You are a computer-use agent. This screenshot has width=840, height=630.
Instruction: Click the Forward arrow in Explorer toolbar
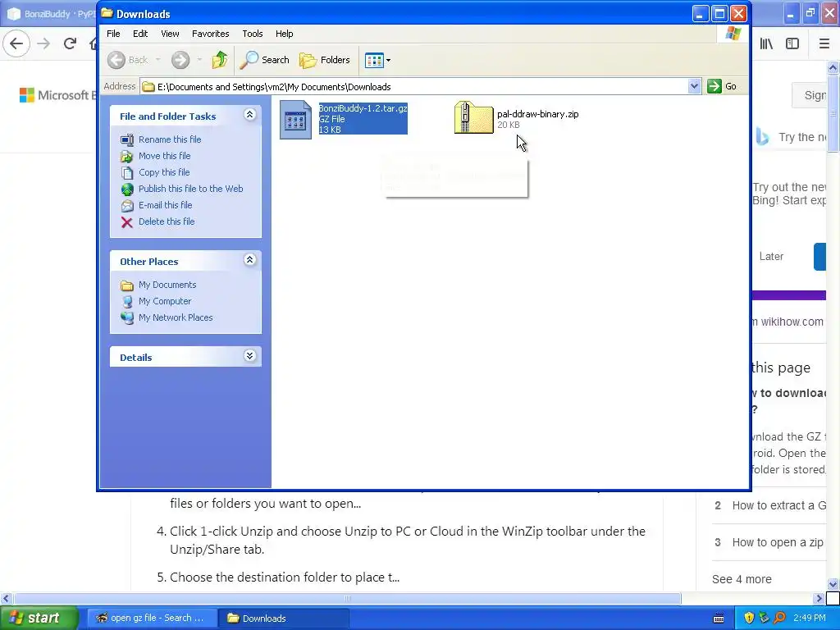(x=180, y=60)
